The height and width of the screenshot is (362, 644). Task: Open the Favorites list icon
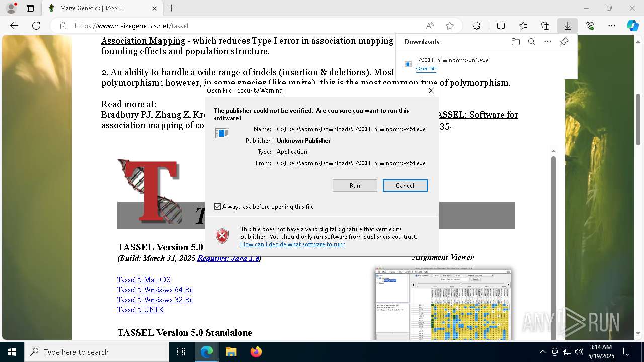pos(523,26)
